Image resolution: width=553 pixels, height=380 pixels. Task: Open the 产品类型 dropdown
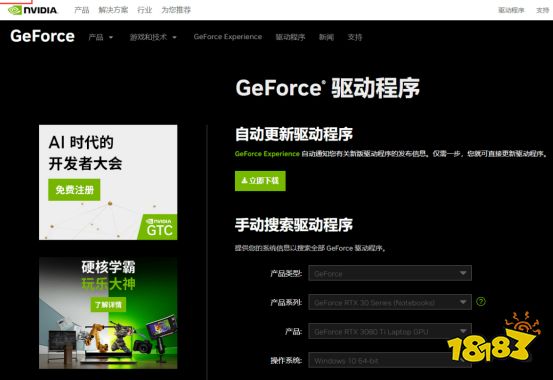tap(390, 273)
